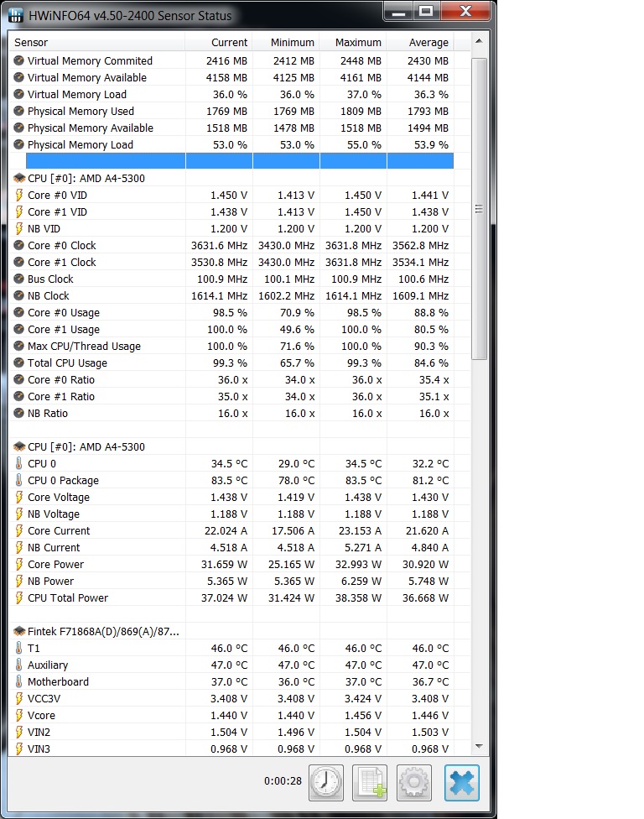Click the thermometer icon beside Motherboard
Screen dimensions: 644x819
pos(19,681)
